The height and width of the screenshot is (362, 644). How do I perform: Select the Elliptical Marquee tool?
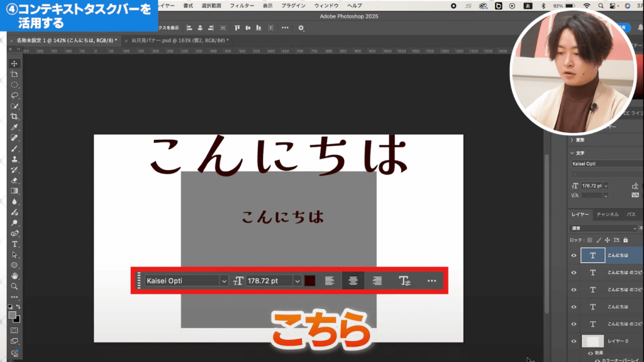pyautogui.click(x=14, y=85)
